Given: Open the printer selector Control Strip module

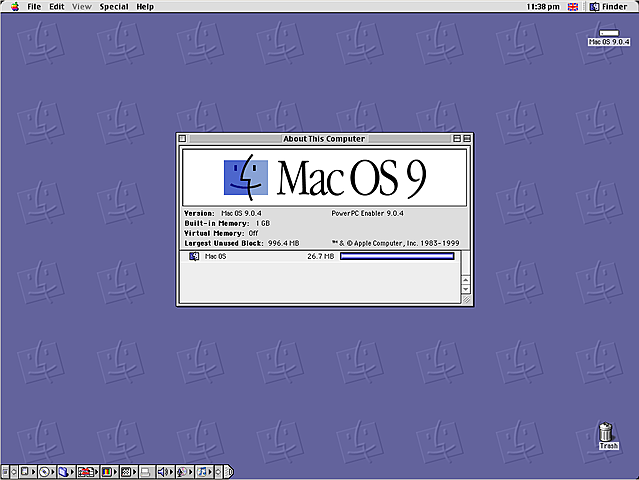Looking at the screenshot, I should (147, 472).
